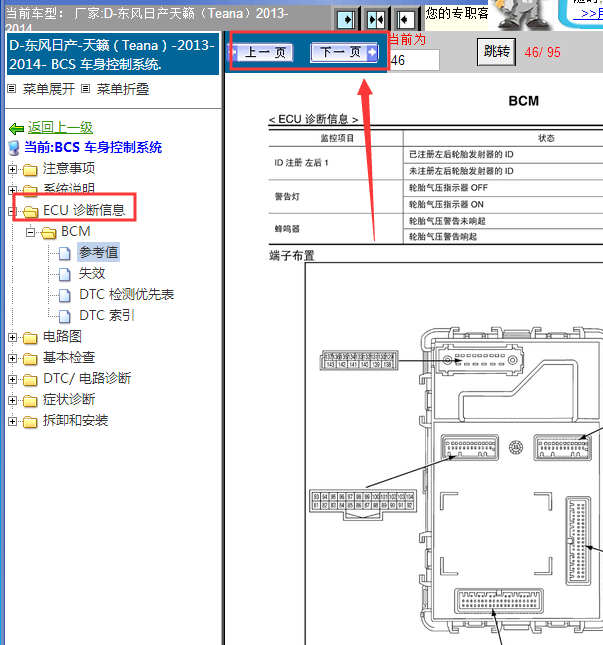Click the 菜单折叠 list icon
The width and height of the screenshot is (603, 645).
click(86, 88)
